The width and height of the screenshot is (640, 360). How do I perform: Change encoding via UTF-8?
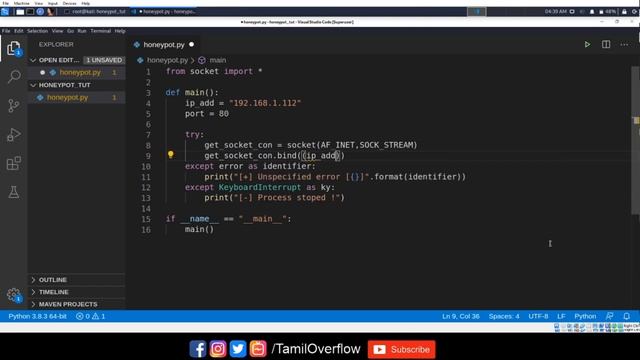coord(538,316)
